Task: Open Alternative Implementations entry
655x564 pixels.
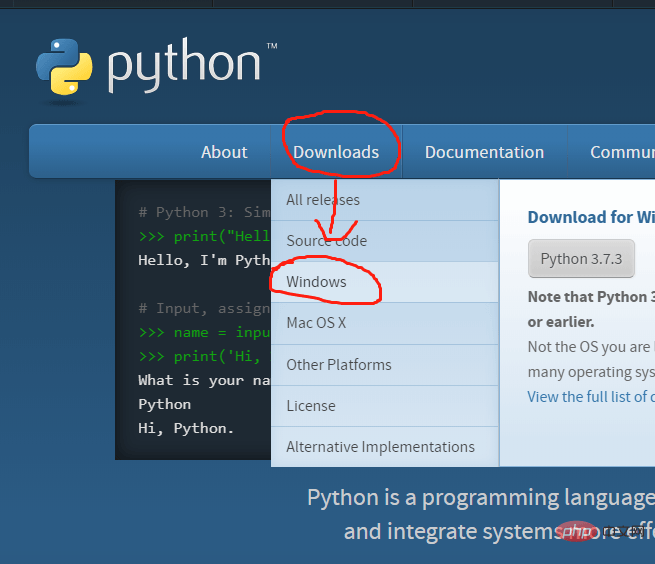Action: coord(385,447)
